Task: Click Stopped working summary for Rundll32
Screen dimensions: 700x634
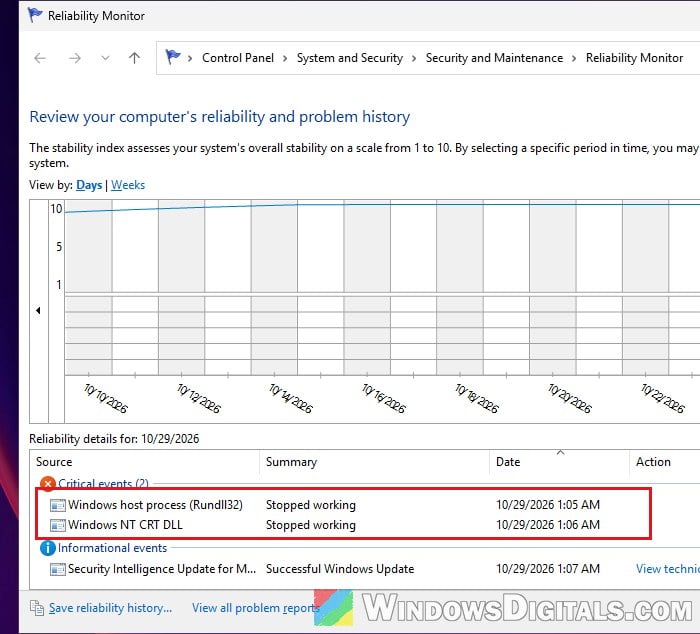Action: (311, 505)
